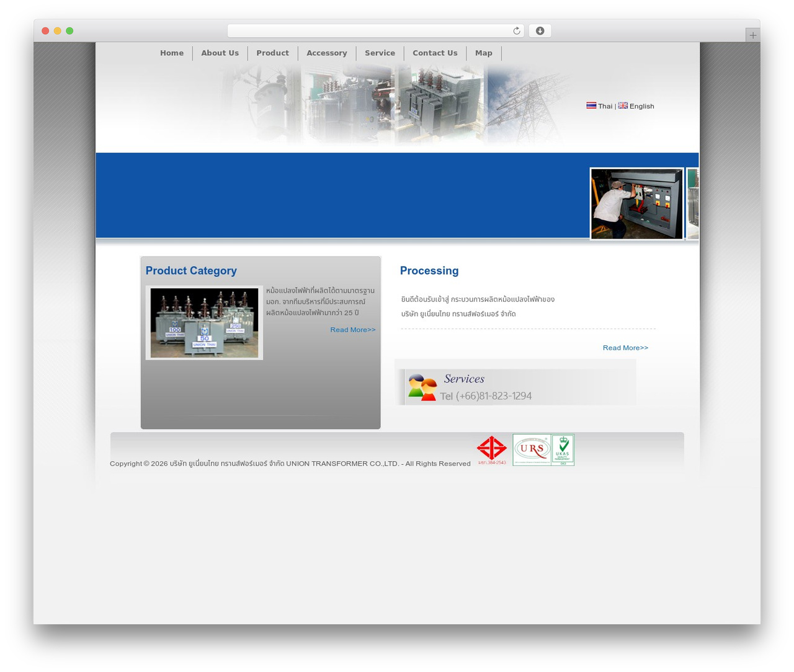Maximize window with green button
Image resolution: width=794 pixels, height=672 pixels.
69,31
